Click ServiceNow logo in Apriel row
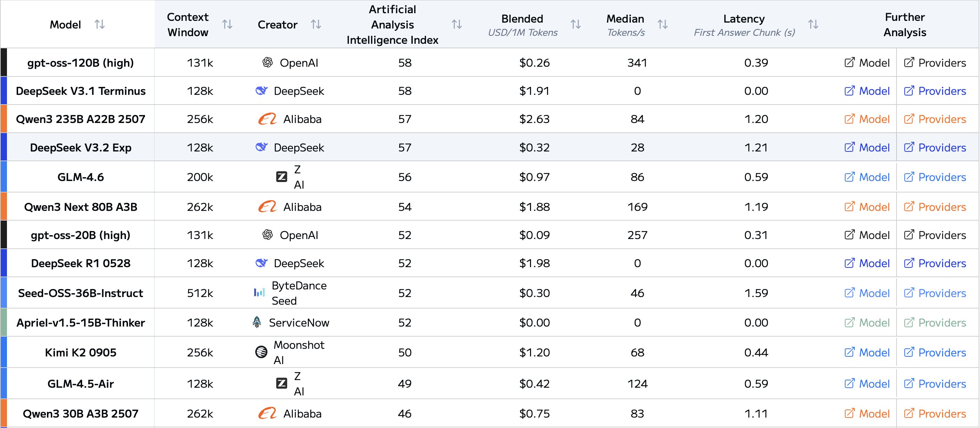Screen dimensions: 980x428 tap(257, 322)
